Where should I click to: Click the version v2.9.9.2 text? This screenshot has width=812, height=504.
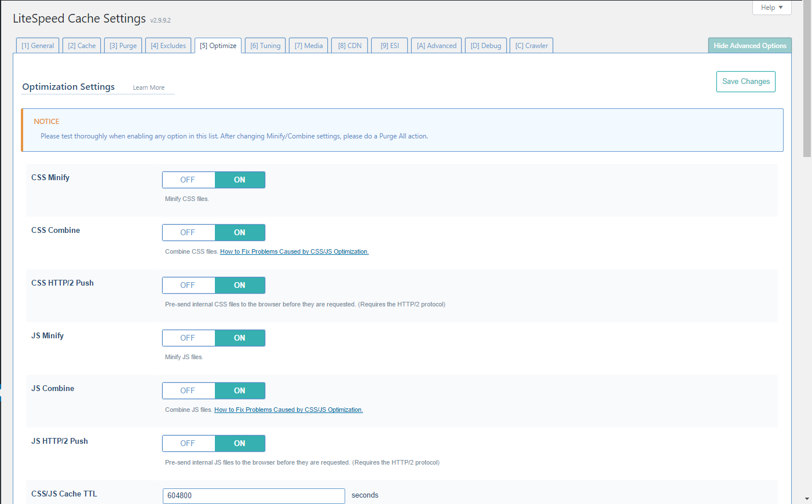point(160,20)
